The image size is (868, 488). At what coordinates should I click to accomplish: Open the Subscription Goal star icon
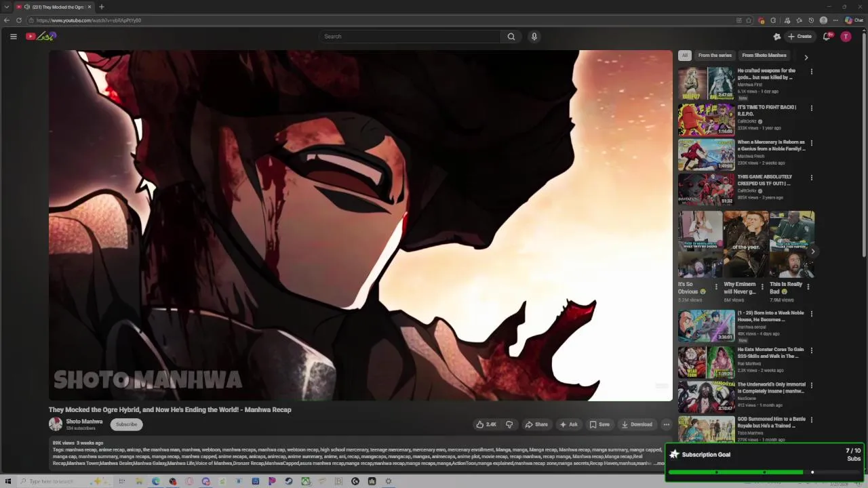pos(674,455)
